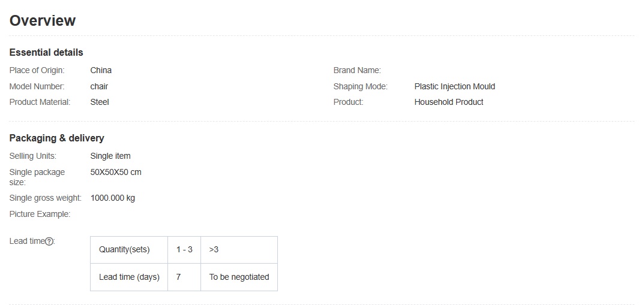
Task: Select the 1 - 3 quantity cell
Action: pyautogui.click(x=184, y=249)
